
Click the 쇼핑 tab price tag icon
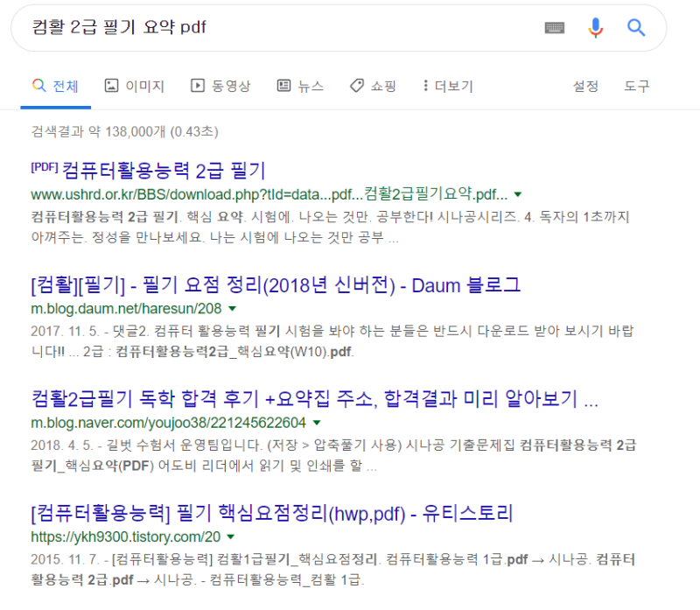click(x=357, y=85)
